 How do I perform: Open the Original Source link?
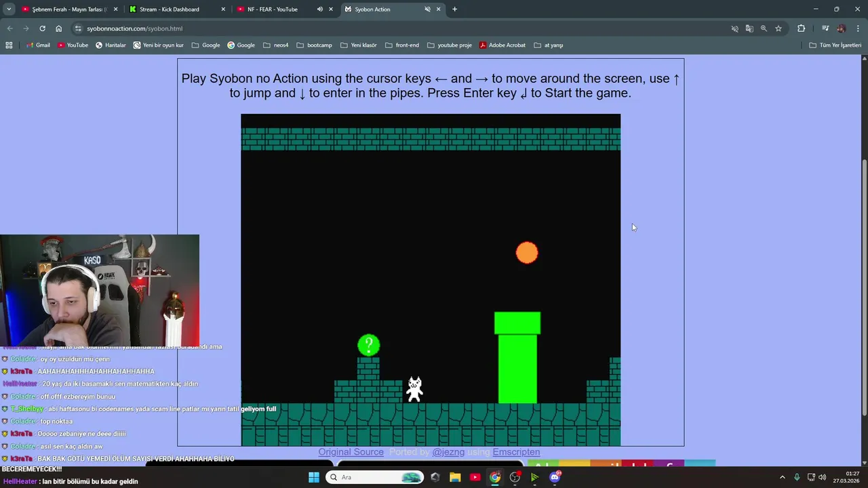click(351, 452)
